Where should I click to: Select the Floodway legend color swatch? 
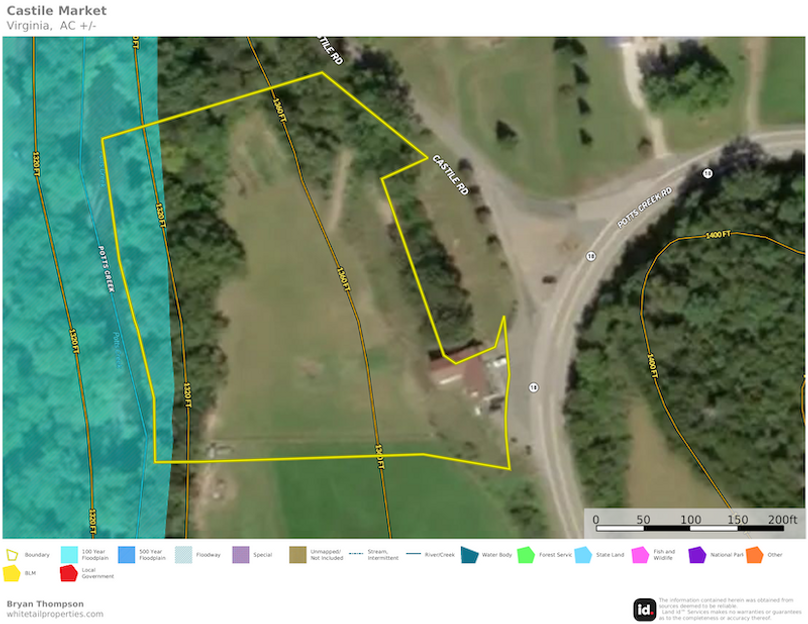click(x=181, y=554)
